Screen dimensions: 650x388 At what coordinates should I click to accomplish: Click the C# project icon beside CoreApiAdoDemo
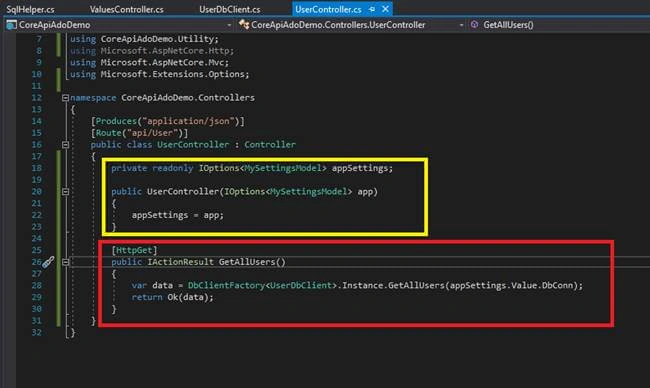click(x=11, y=25)
